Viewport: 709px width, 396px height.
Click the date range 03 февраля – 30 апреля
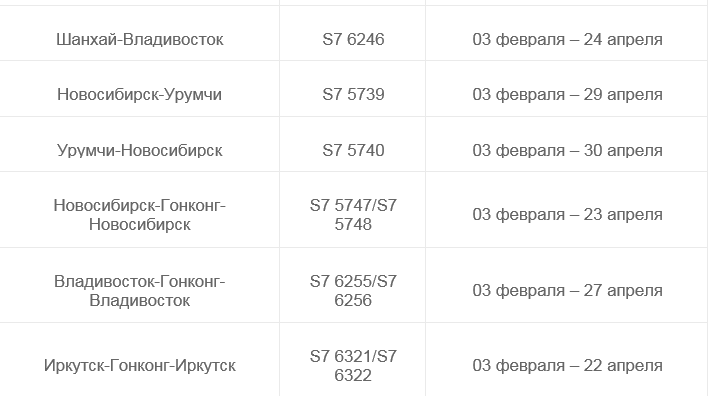click(x=567, y=150)
